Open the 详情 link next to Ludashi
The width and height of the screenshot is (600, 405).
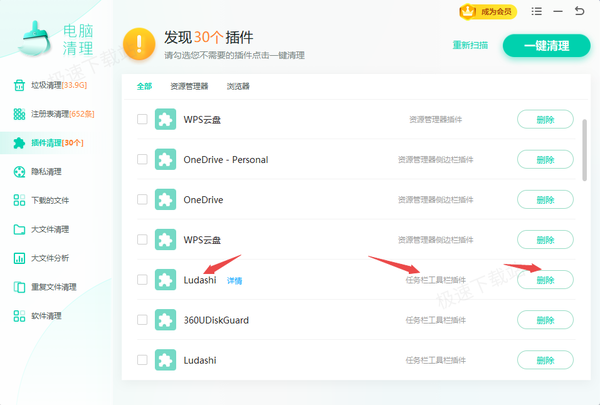pyautogui.click(x=234, y=281)
